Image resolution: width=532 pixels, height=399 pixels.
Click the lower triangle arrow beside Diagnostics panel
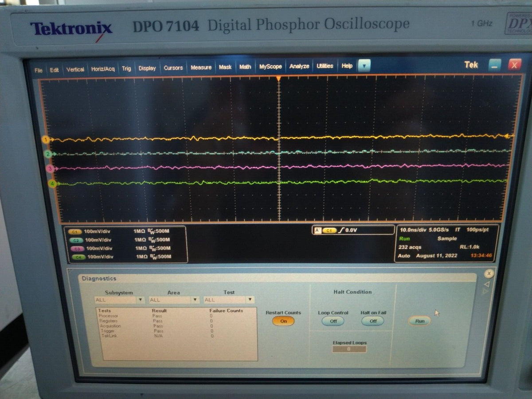(485, 291)
